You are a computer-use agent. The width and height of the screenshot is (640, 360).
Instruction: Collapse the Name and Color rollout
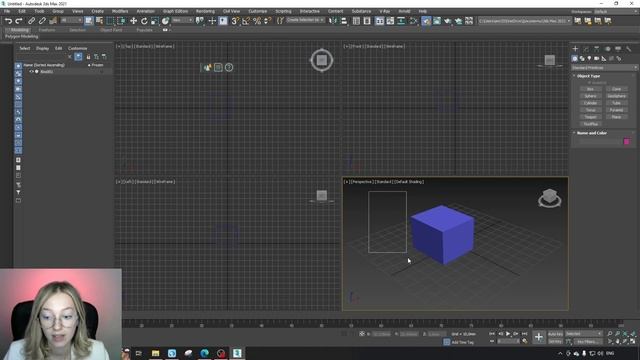(591, 133)
